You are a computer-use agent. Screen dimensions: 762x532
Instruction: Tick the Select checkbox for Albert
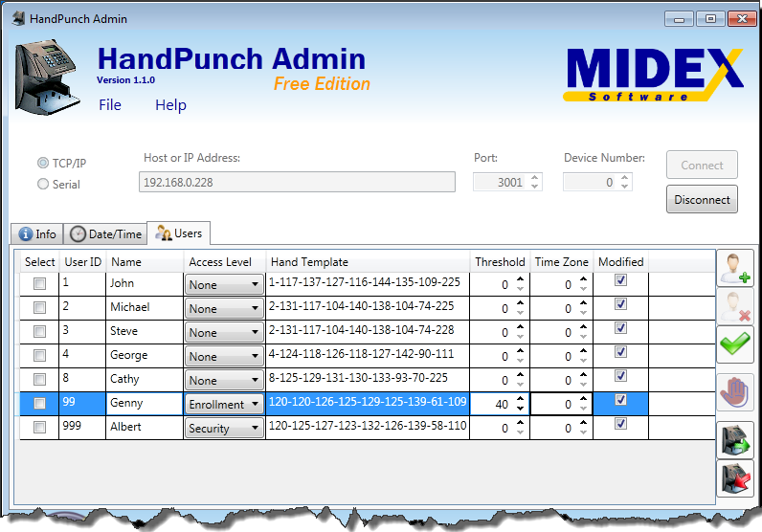coord(40,427)
